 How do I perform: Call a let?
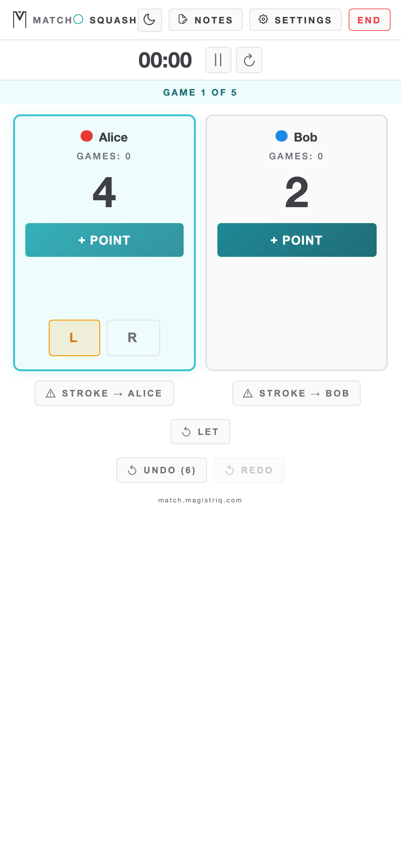pos(200,431)
